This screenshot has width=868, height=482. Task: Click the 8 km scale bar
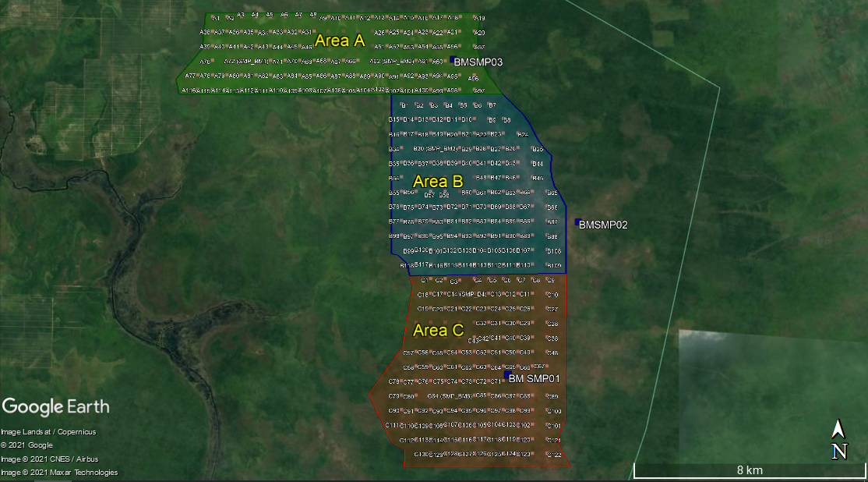point(749,470)
